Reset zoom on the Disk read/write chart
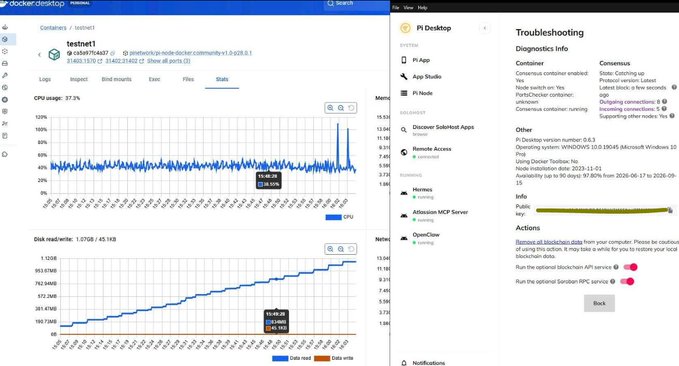679x366 pixels. click(x=351, y=249)
